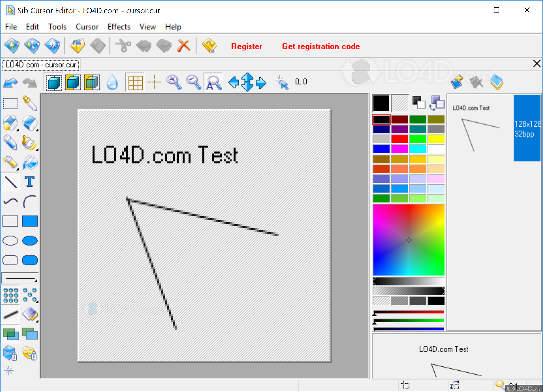Screen dimensions: 543x392
Task: Select the Text tool
Action: tap(30, 182)
